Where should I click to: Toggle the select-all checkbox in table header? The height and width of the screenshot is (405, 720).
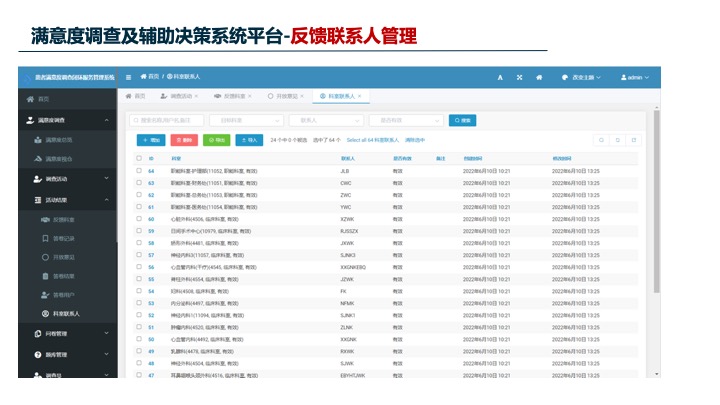point(139,158)
